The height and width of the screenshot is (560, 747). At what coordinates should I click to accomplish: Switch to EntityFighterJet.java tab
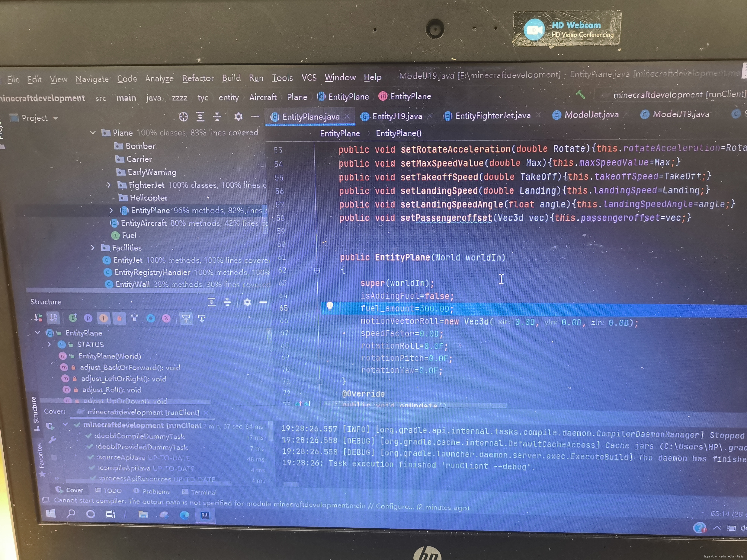point(493,116)
